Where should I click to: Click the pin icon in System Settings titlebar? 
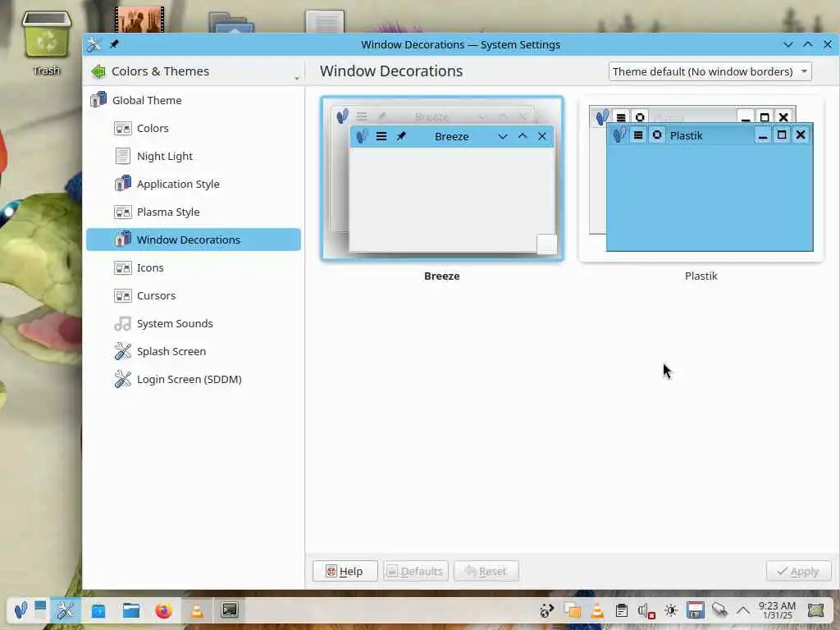[x=114, y=44]
